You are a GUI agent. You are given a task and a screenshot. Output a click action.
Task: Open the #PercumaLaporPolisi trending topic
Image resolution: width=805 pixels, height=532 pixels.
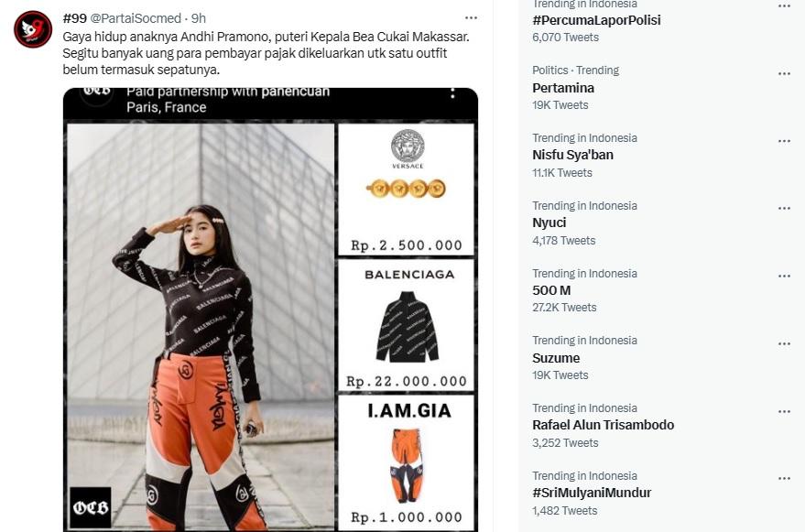click(x=596, y=20)
